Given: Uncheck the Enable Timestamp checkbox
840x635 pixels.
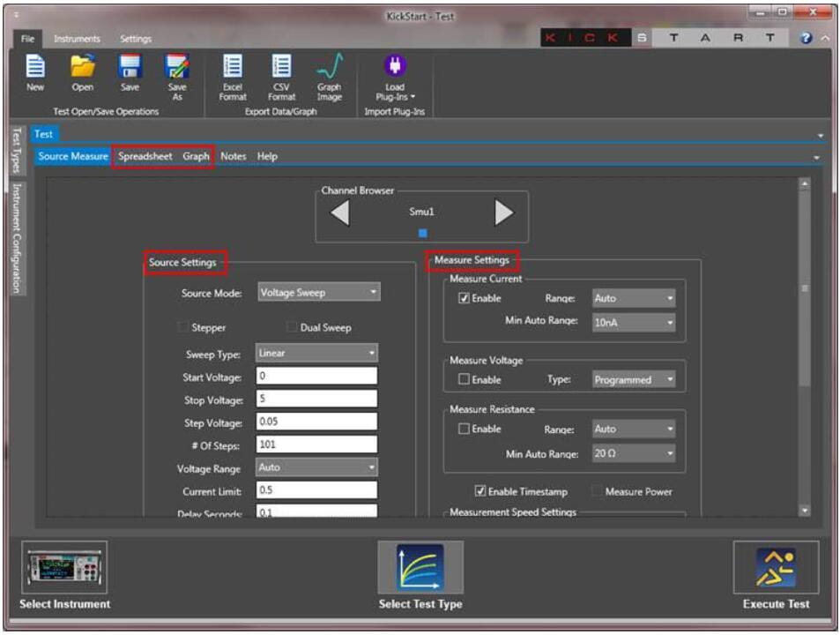Looking at the screenshot, I should [480, 491].
